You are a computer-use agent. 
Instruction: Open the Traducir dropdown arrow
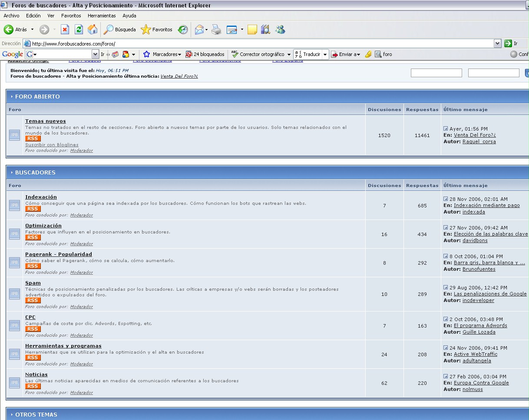325,54
